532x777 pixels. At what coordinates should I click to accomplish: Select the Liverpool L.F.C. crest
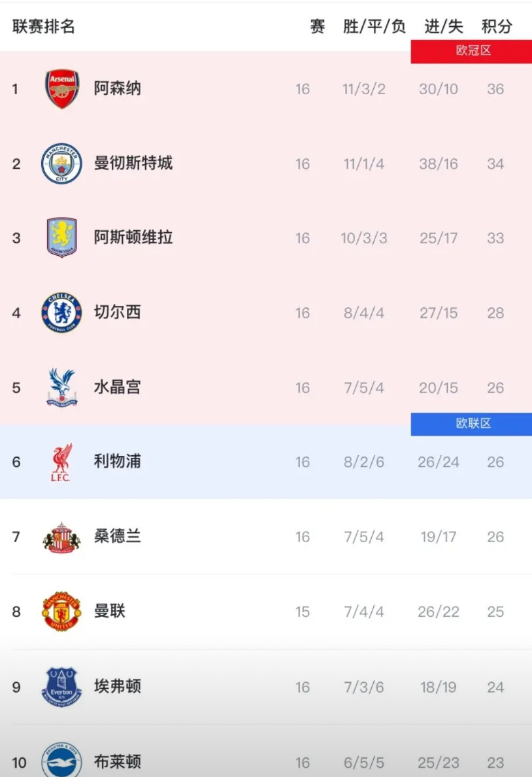pyautogui.click(x=62, y=462)
